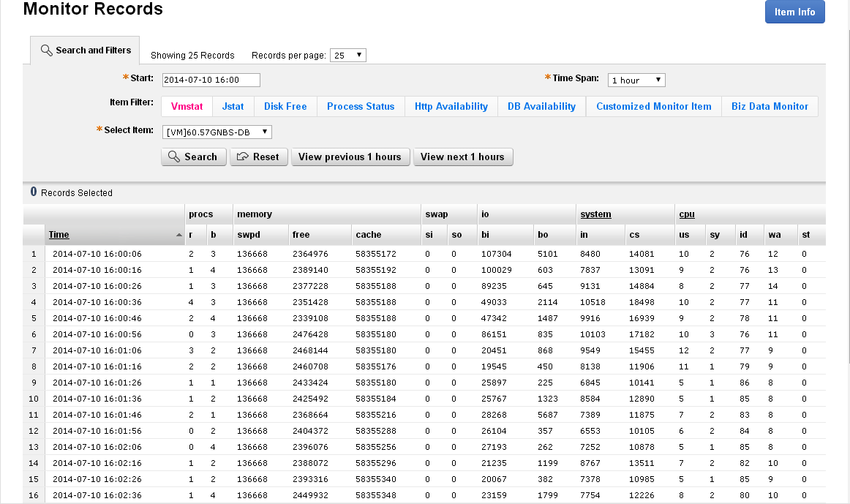This screenshot has height=504, width=850.
Task: Select row with time 2014-07-10 16:00:06
Action: 424,254
